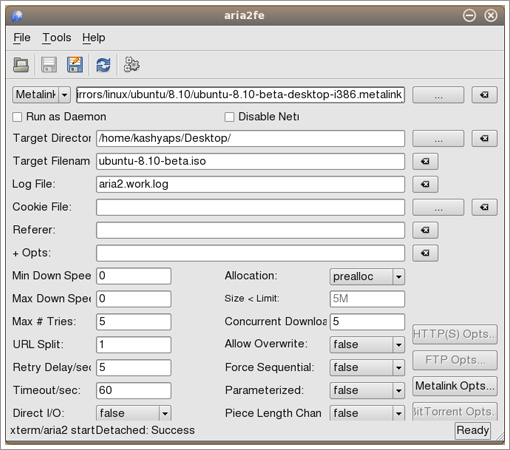
Task: Click the + Opts input field
Action: [x=250, y=253]
